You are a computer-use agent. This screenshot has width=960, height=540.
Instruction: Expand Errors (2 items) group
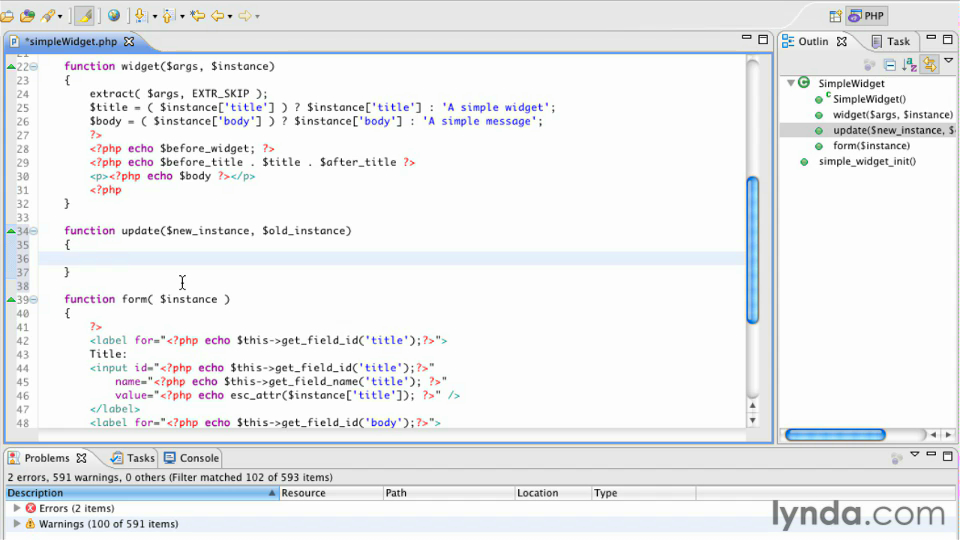point(17,508)
